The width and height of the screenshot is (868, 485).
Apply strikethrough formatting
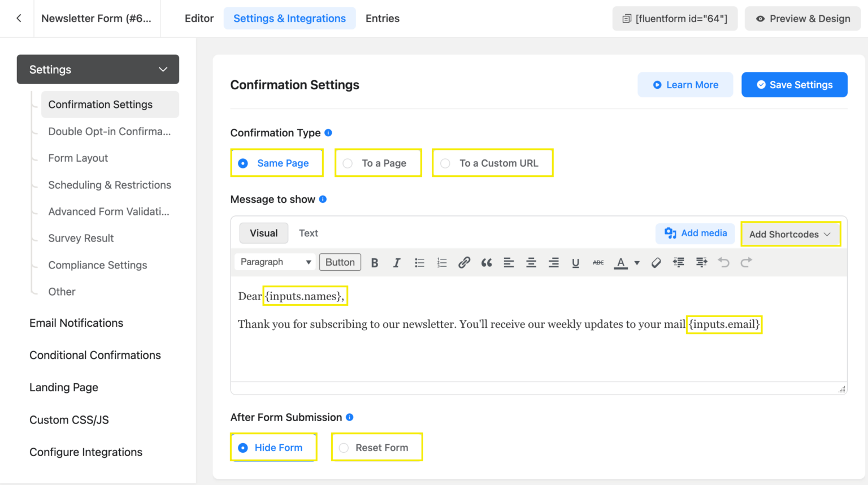point(597,262)
